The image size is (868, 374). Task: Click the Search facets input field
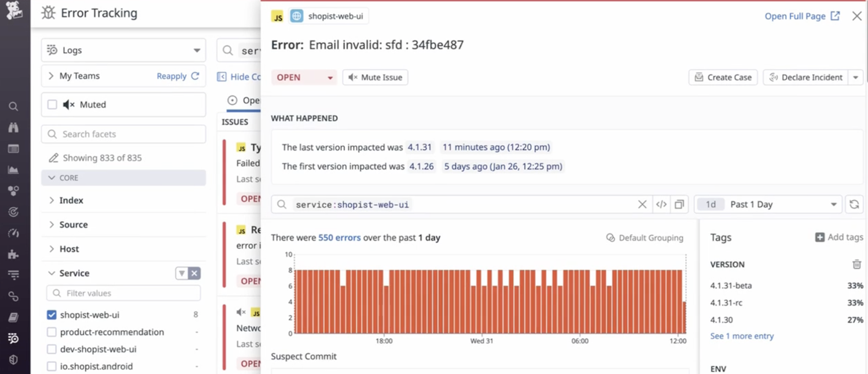coord(123,134)
